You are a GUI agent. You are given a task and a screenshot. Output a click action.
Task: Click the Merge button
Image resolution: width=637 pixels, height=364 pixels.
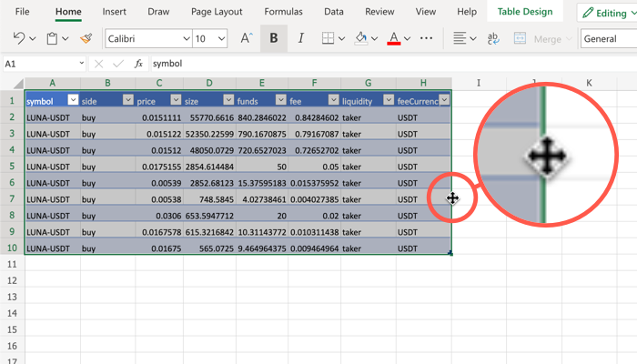(547, 39)
